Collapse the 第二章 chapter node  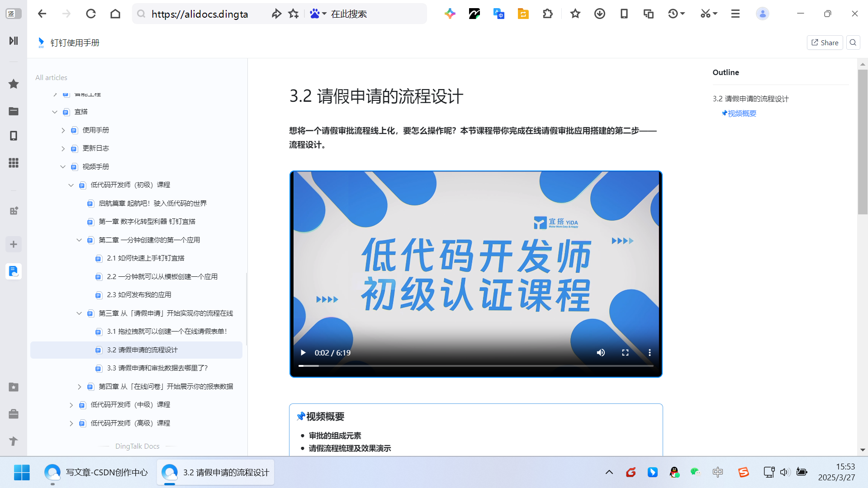pyautogui.click(x=79, y=240)
